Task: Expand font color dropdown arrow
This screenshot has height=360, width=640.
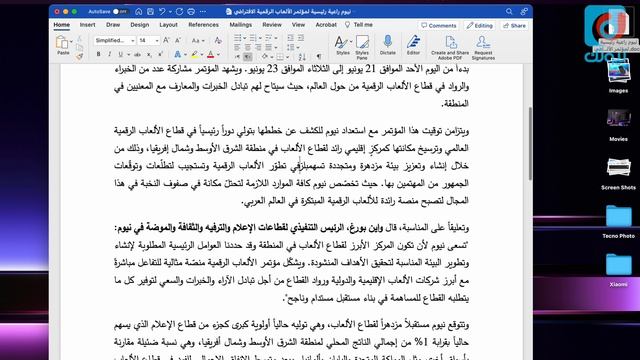Action: click(218, 55)
